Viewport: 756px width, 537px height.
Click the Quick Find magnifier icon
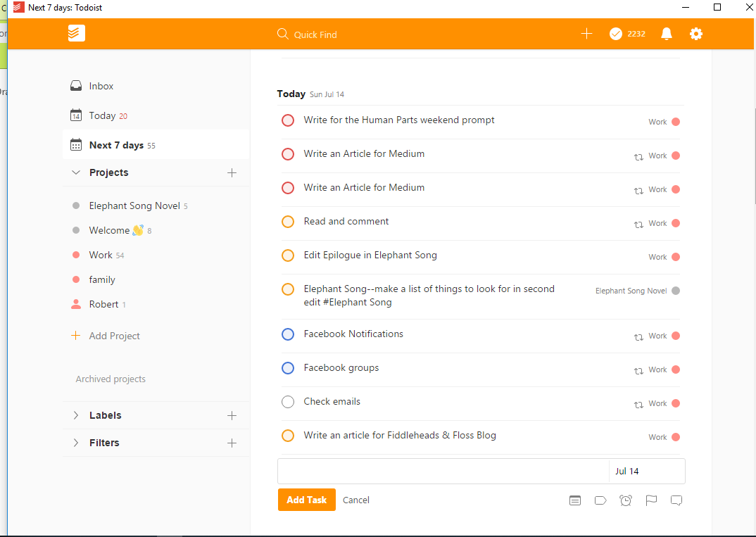click(x=282, y=34)
